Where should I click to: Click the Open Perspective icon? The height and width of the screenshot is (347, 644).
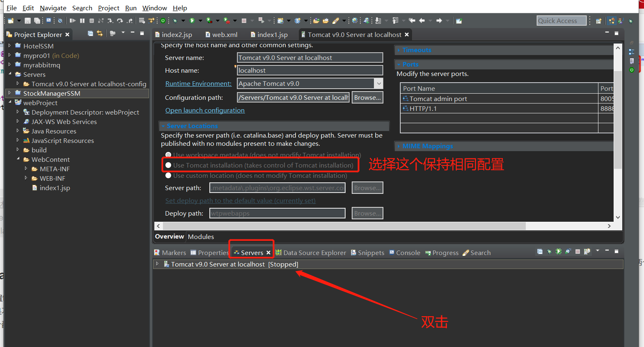click(598, 21)
